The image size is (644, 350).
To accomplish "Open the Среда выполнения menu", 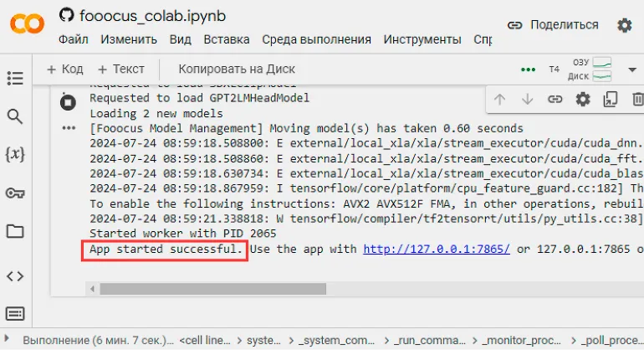I will [x=316, y=39].
